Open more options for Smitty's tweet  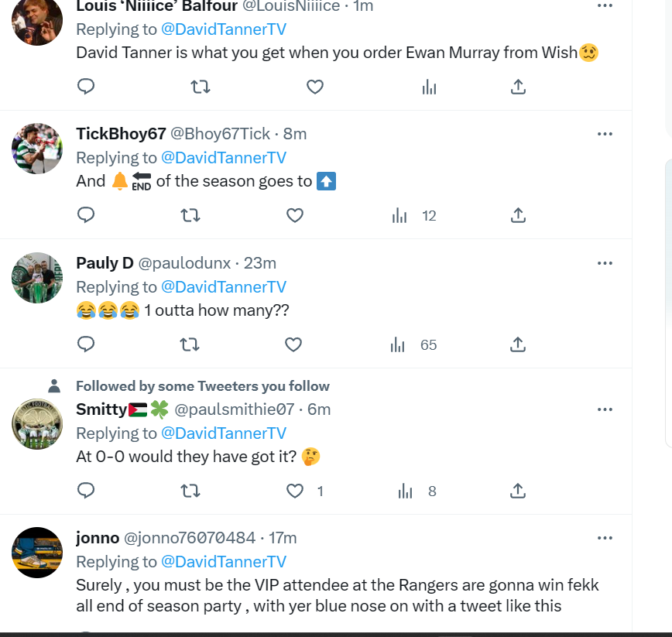pyautogui.click(x=605, y=409)
